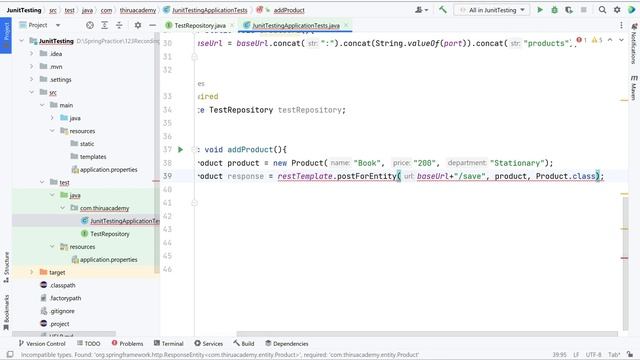The height and width of the screenshot is (360, 640).
Task: Open Build tool tab
Action: (244, 344)
